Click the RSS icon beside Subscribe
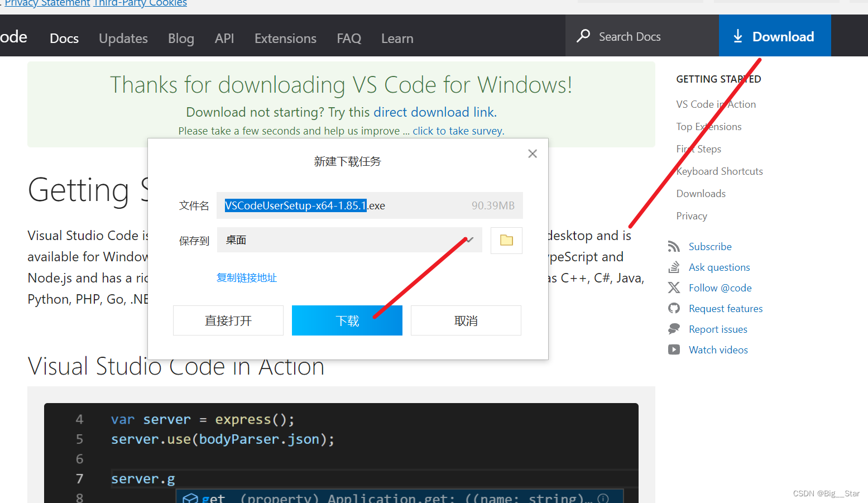868x503 pixels. coord(674,246)
